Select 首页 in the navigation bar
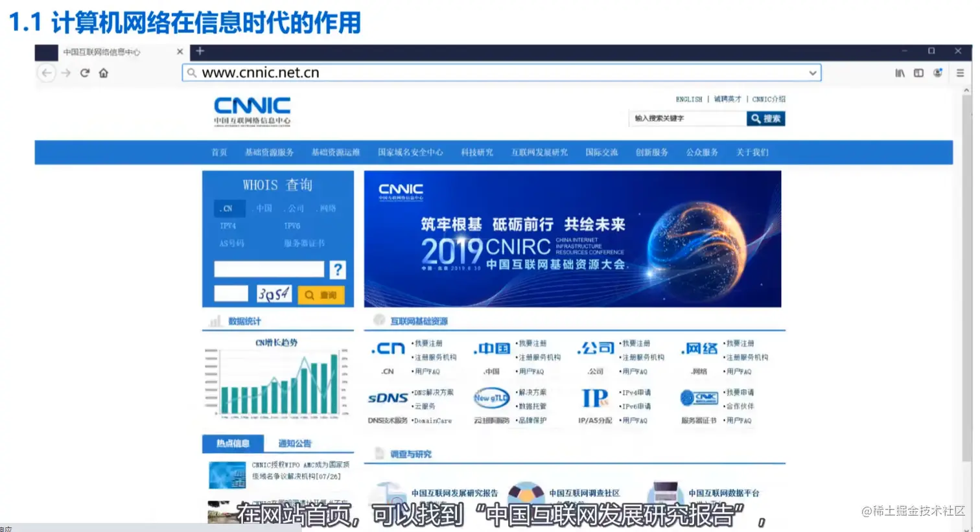980x532 pixels. point(219,152)
